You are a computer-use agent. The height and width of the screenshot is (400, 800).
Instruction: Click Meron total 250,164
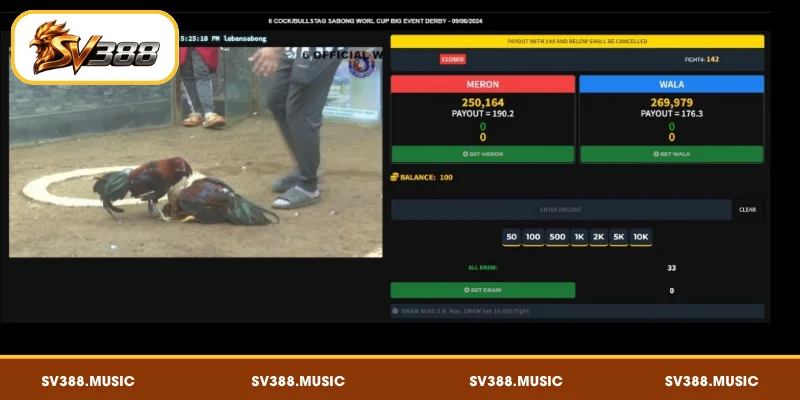[483, 103]
